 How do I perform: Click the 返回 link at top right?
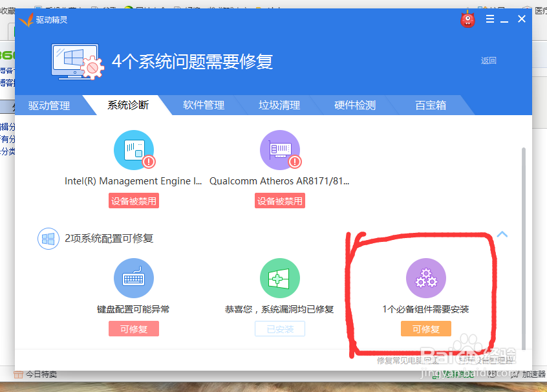tap(488, 60)
